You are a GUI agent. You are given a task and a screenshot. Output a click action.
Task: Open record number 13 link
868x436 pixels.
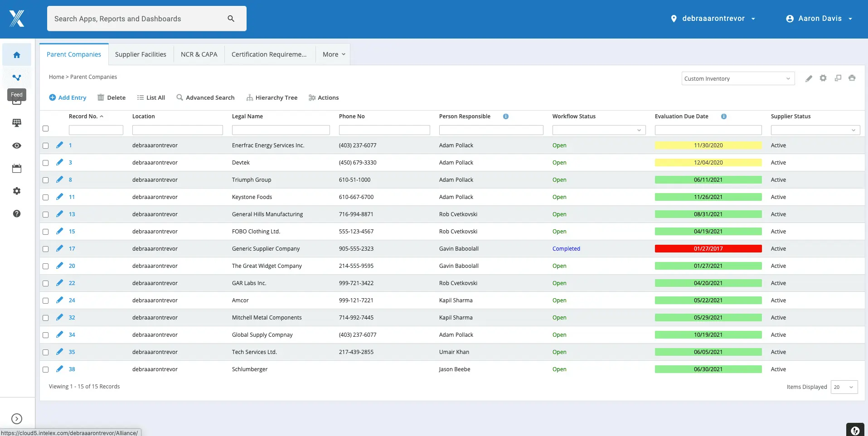(72, 214)
